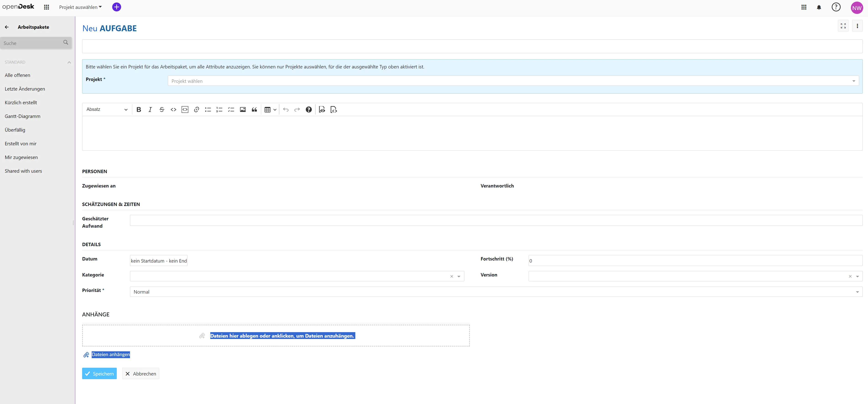Insert a link in description
Screen dimensions: 868x404
click(x=196, y=109)
